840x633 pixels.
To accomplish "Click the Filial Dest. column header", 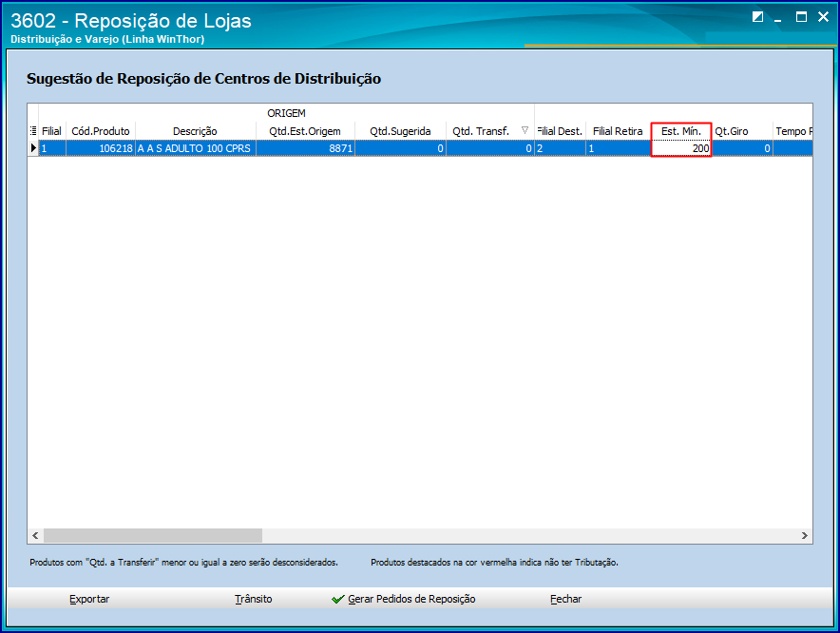I will pos(560,131).
